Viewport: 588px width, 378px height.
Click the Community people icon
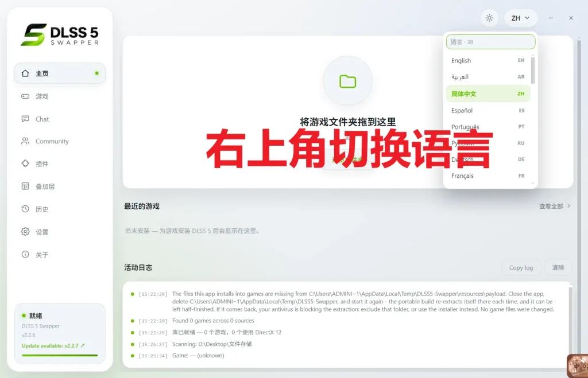pyautogui.click(x=25, y=141)
